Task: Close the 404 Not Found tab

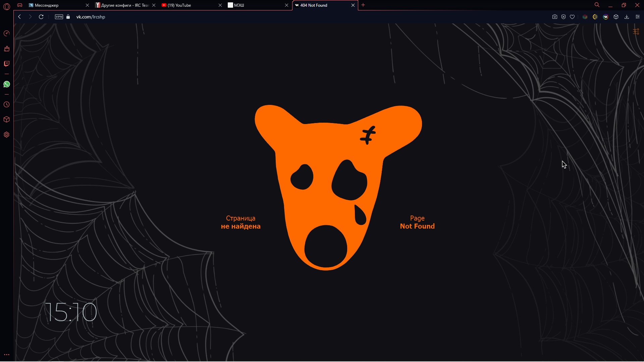Action: 353,5
